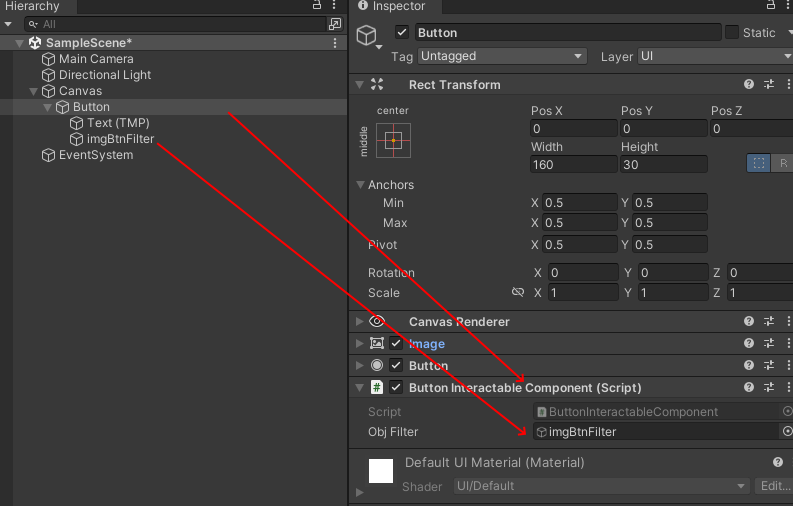Collapse the Anchors foldout
Image resolution: width=793 pixels, height=506 pixels.
[x=361, y=185]
